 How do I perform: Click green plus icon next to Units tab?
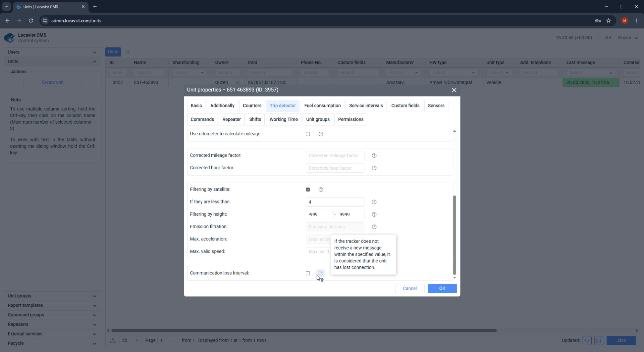[x=128, y=52]
